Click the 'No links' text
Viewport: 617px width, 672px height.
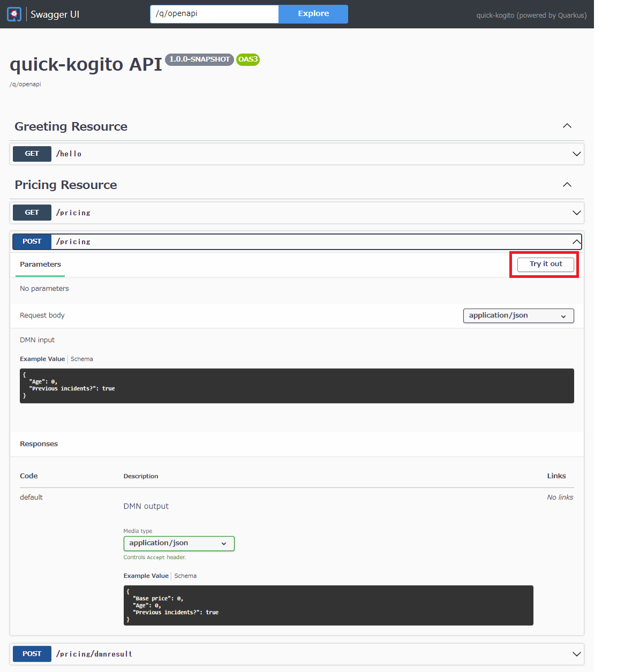point(560,497)
